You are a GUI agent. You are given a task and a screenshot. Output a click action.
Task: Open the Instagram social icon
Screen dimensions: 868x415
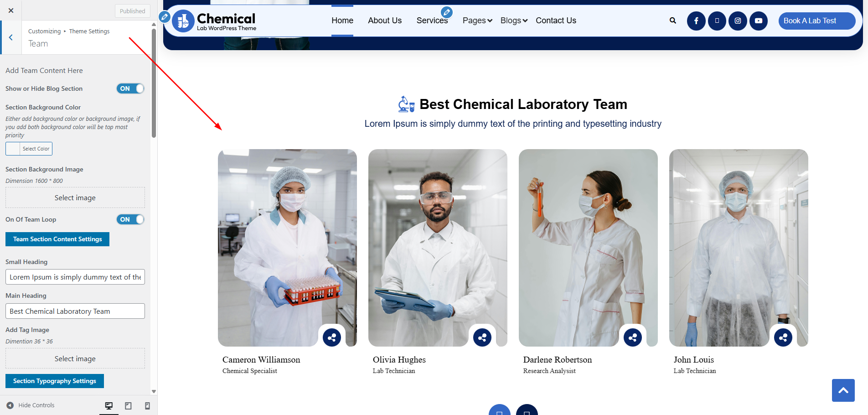(x=738, y=21)
